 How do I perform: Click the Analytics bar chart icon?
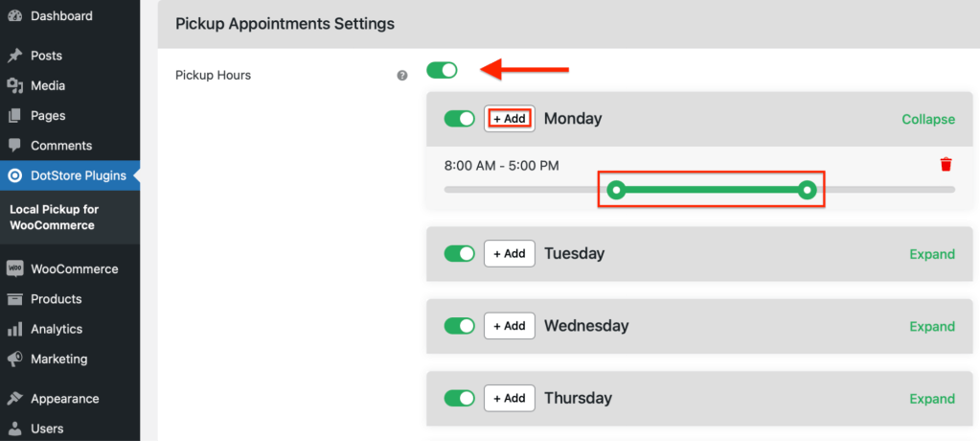coord(14,329)
